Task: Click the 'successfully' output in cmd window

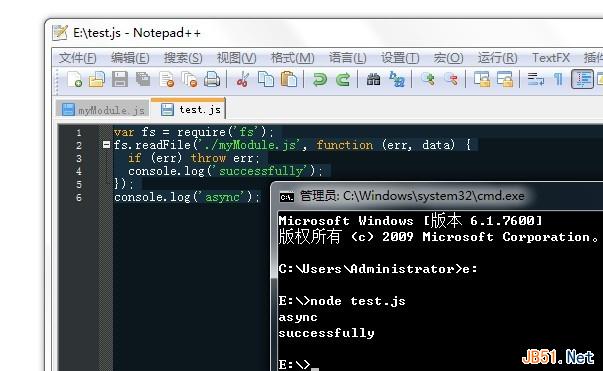Action: pyautogui.click(x=326, y=333)
